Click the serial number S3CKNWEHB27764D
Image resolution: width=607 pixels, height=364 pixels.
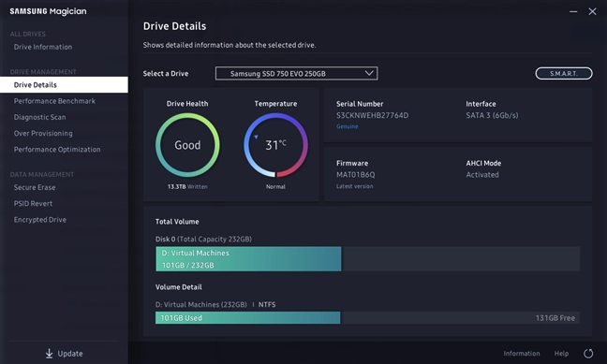pyautogui.click(x=373, y=115)
